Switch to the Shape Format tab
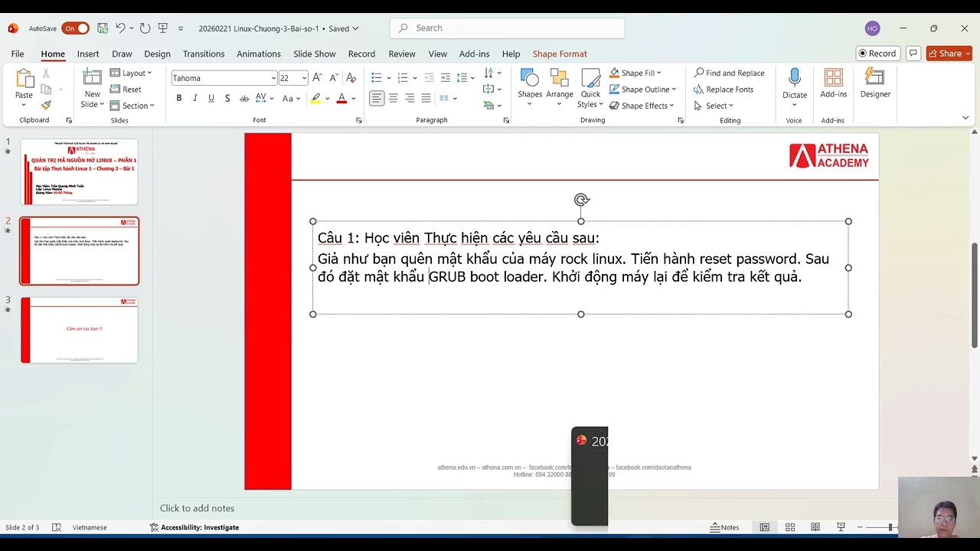Image resolution: width=980 pixels, height=551 pixels. 560,54
